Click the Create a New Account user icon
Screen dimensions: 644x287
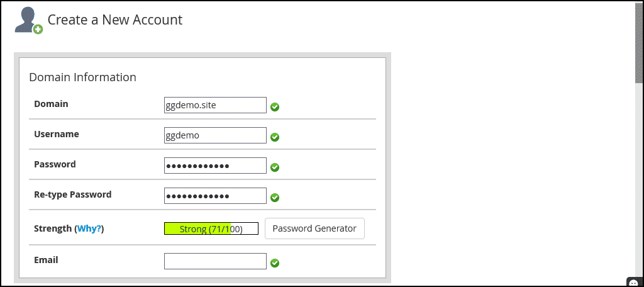[28, 21]
